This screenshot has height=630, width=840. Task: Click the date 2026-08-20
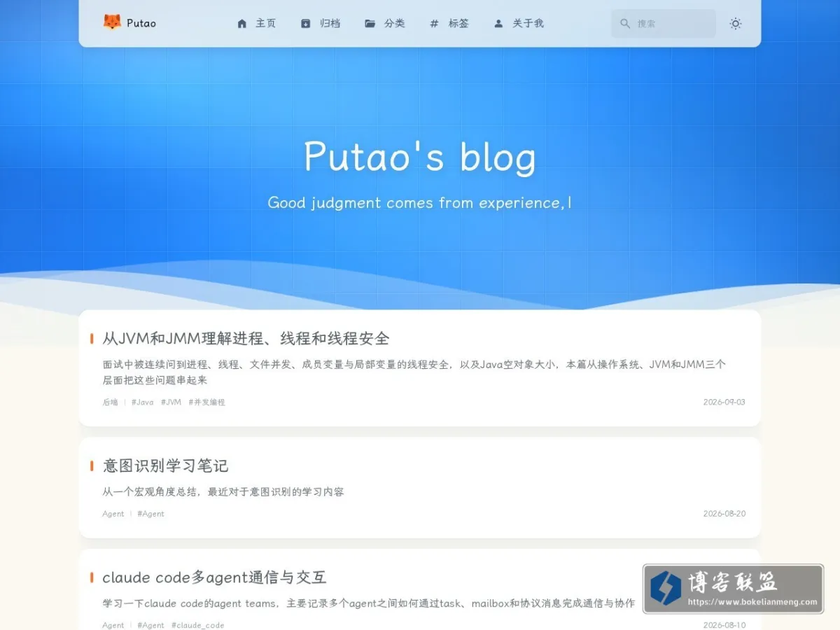[724, 514]
